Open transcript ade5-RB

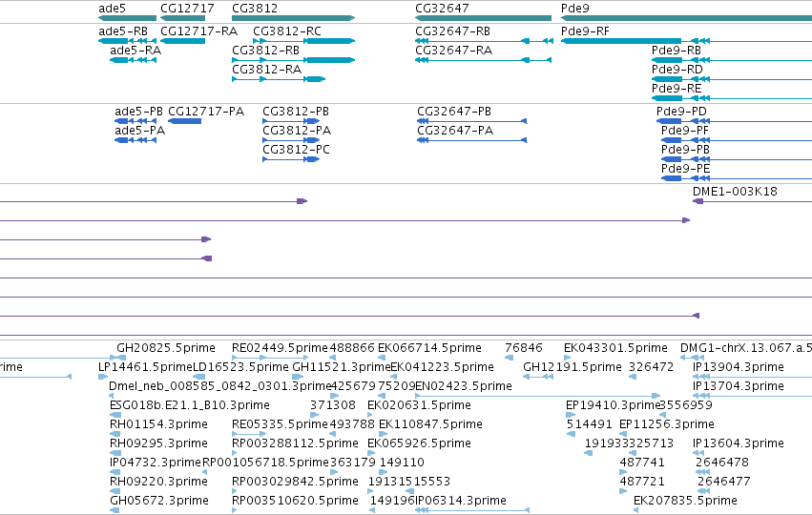pos(123,31)
